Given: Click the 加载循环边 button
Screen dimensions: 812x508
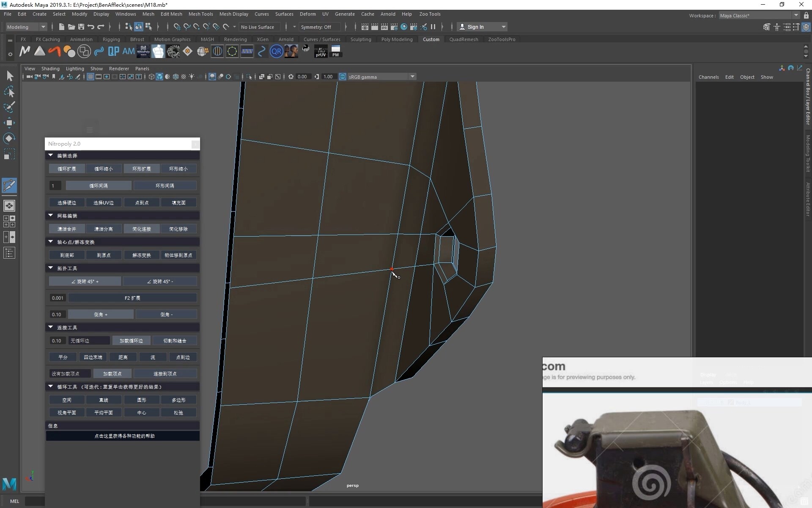Looking at the screenshot, I should tap(131, 341).
